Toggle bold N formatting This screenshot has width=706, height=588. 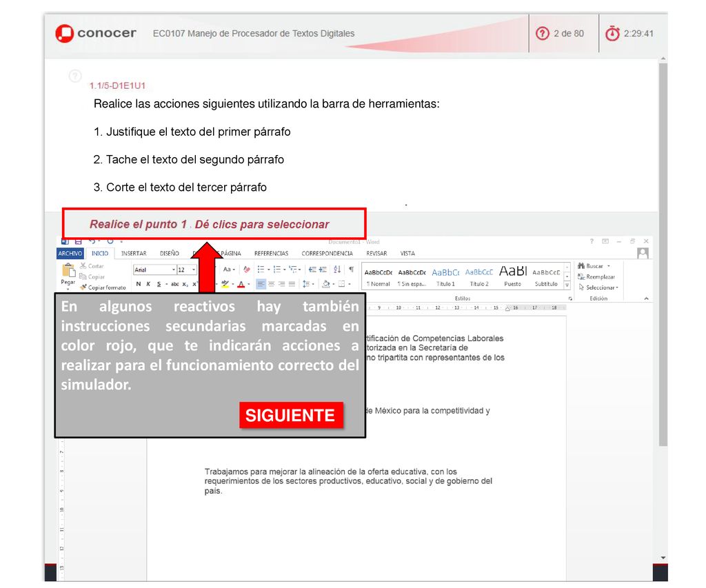click(x=138, y=284)
